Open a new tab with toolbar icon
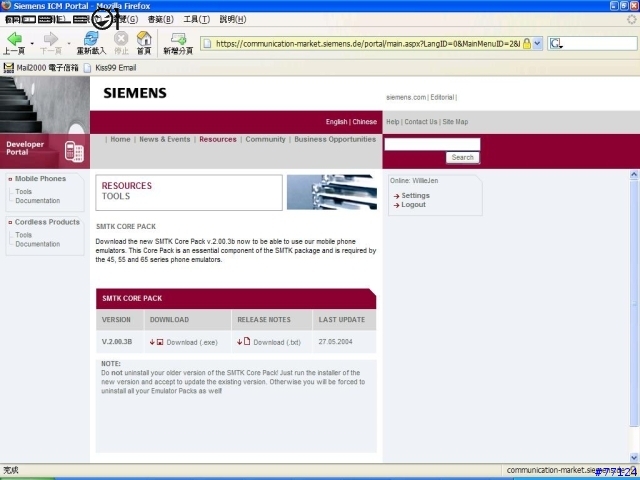 [x=178, y=39]
